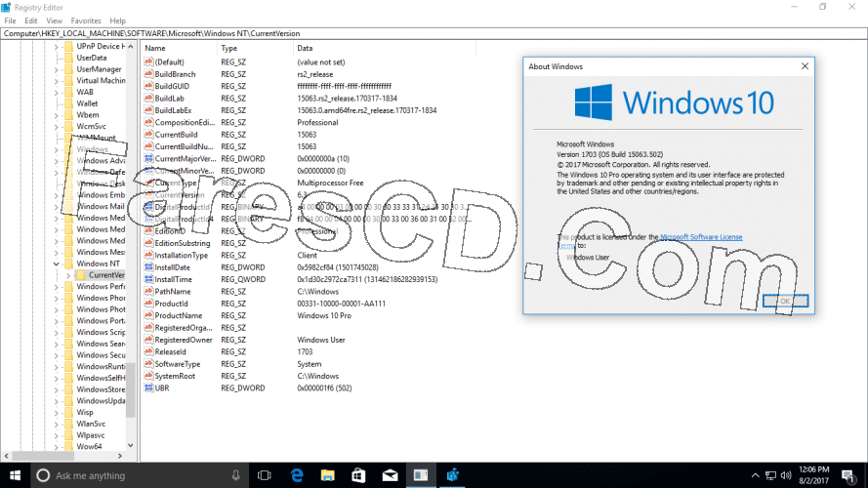This screenshot has width=868, height=488.
Task: Click the RegisteredOwner string icon
Action: coord(148,340)
